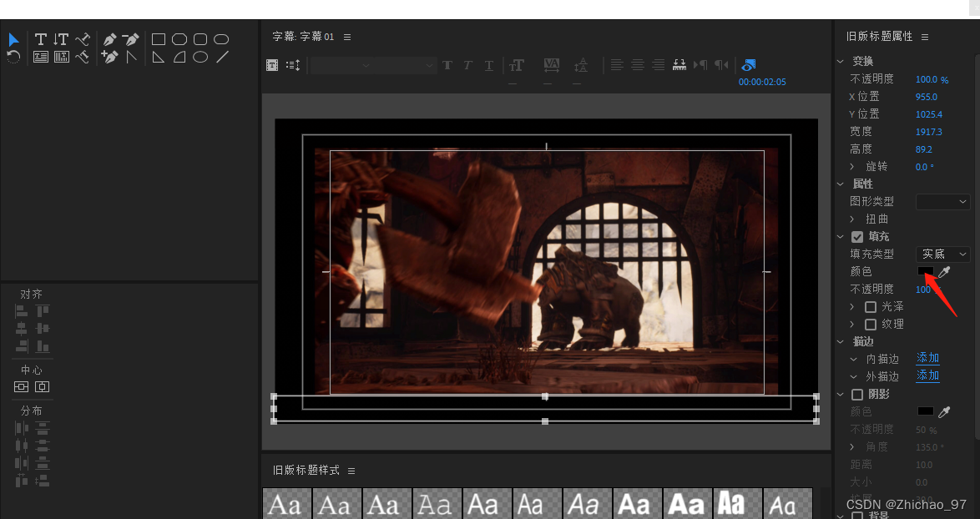Image resolution: width=980 pixels, height=519 pixels.
Task: Open the shadow 颜色 color swatch
Action: pyautogui.click(x=925, y=411)
